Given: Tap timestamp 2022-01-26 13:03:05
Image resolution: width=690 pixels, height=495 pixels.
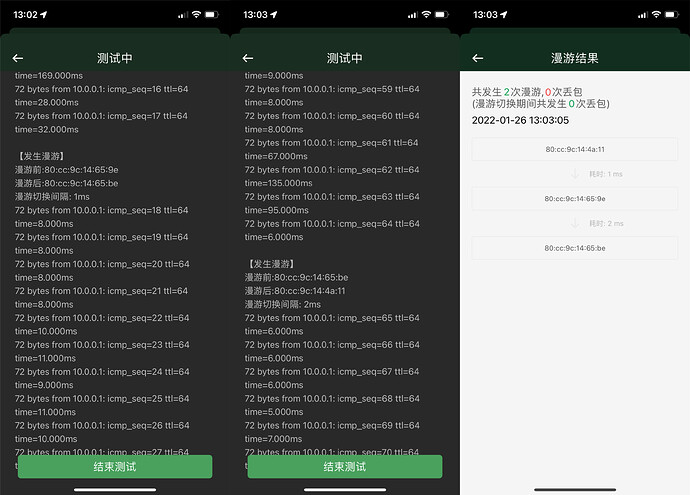Looking at the screenshot, I should pyautogui.click(x=520, y=120).
